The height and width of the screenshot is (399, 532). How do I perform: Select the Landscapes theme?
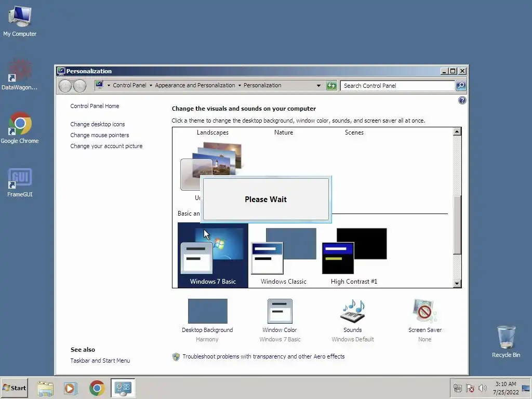212,132
